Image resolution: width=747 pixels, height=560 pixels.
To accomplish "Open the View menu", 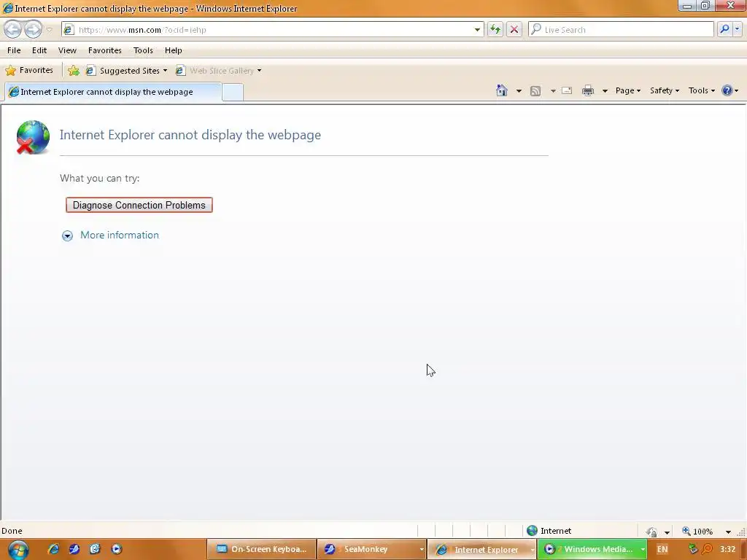I will [67, 50].
